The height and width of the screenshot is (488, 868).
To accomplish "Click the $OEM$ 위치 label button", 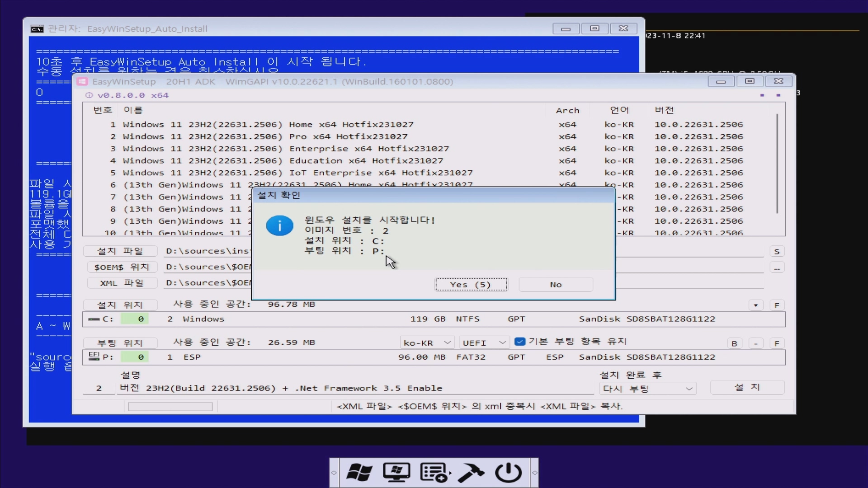I will (122, 267).
